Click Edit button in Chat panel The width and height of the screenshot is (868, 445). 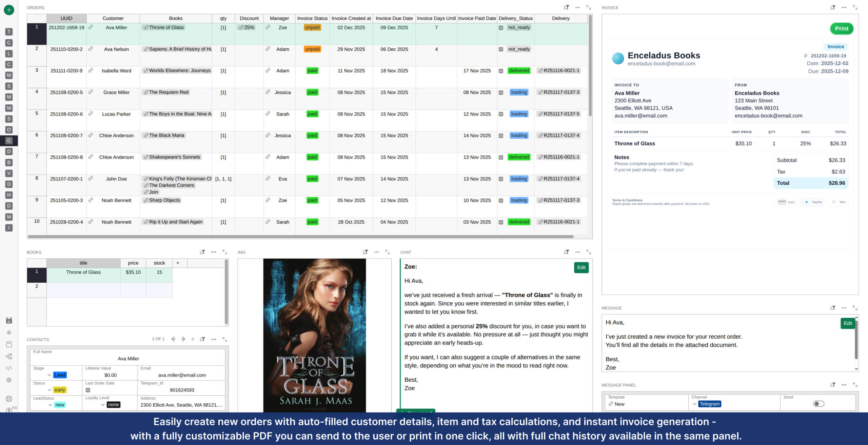(x=581, y=267)
